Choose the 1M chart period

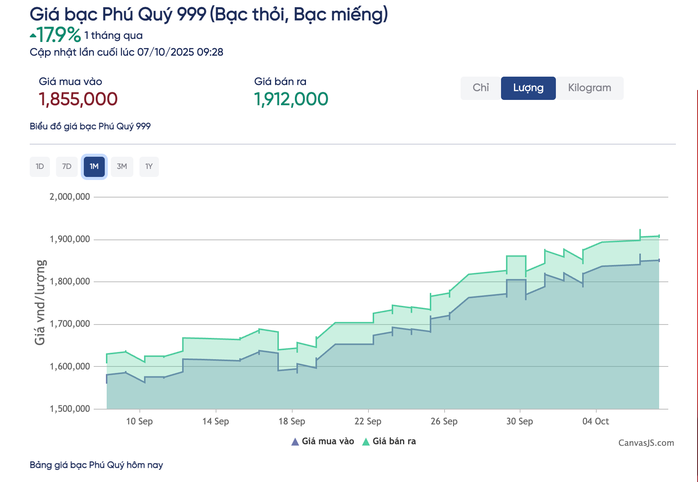tap(94, 166)
